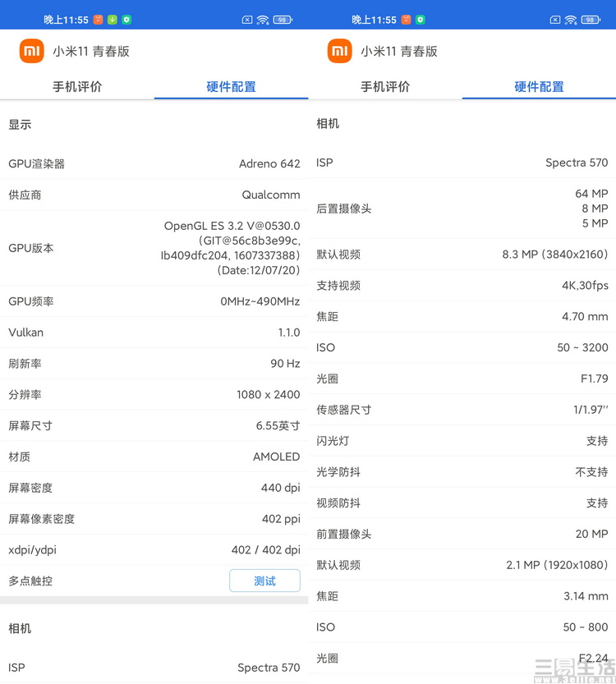Tap the Wi-Fi icon in left status bar

pos(263,20)
